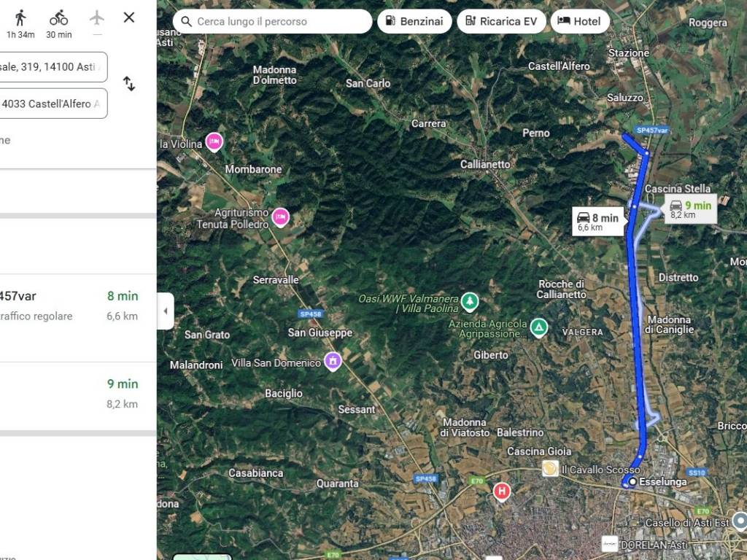
Task: Open la Violina hotel pin
Action: point(214,142)
